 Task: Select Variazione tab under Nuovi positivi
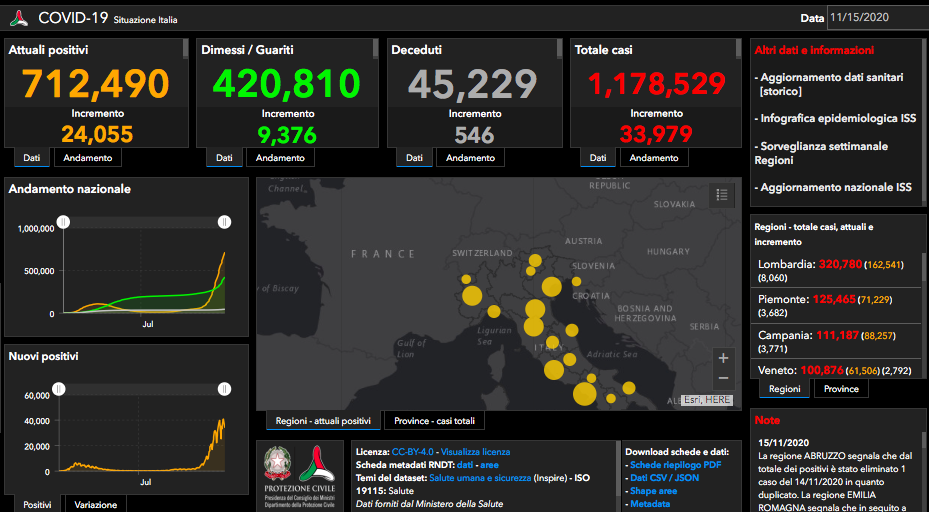95,505
